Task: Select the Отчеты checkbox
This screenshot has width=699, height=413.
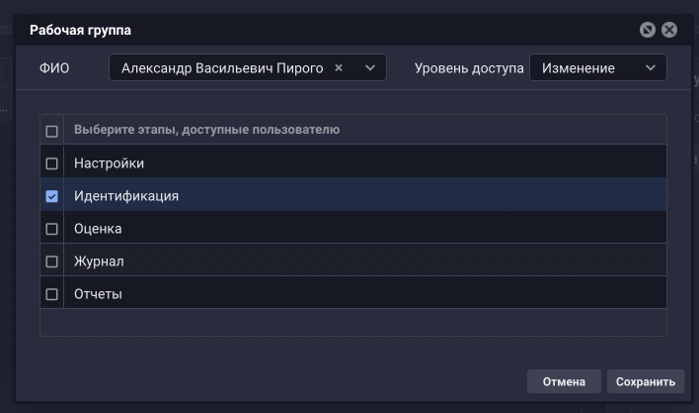Action: (52, 295)
